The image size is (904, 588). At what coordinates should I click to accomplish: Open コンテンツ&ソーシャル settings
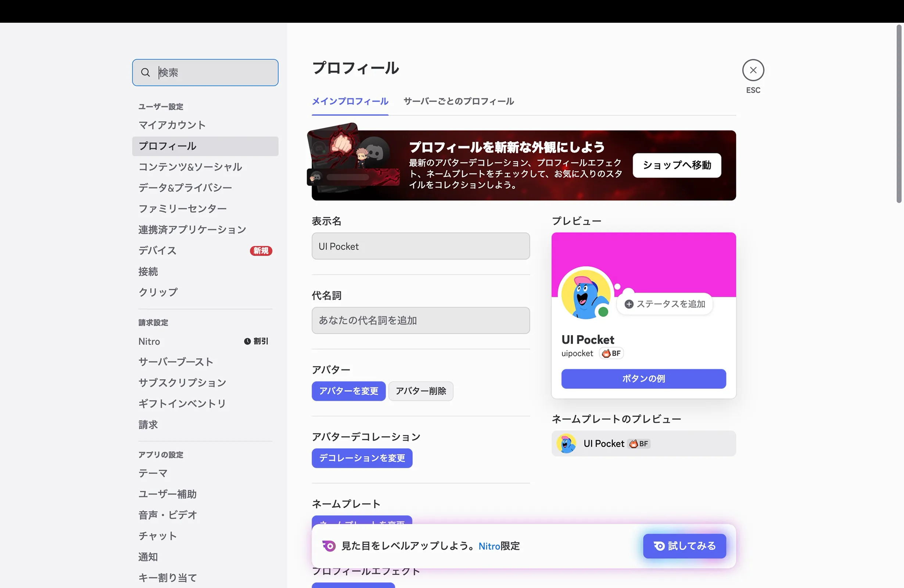205,167
